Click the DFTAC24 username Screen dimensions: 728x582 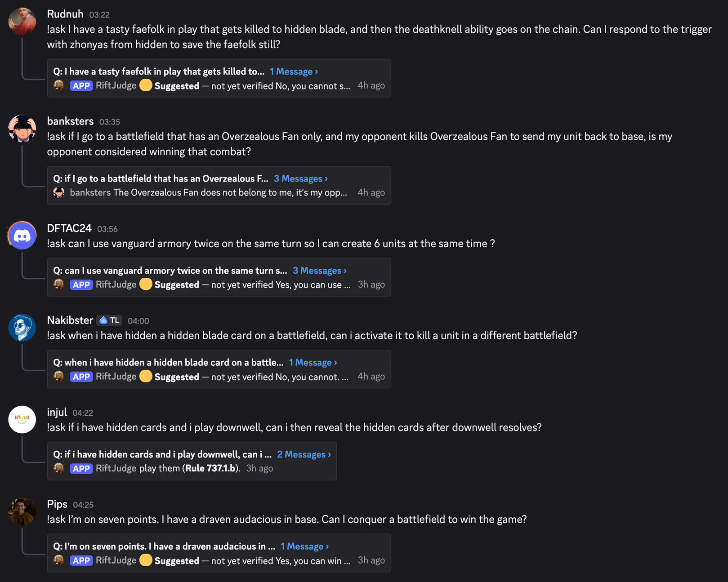(69, 228)
